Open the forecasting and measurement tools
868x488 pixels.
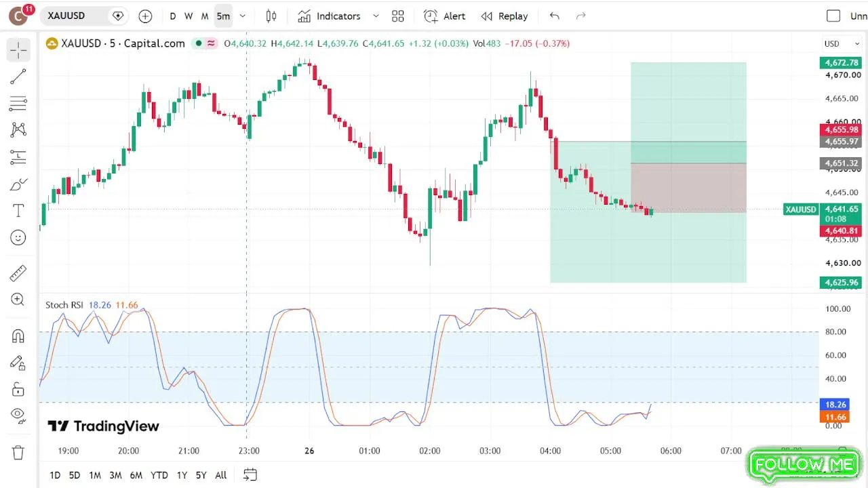pyautogui.click(x=18, y=157)
